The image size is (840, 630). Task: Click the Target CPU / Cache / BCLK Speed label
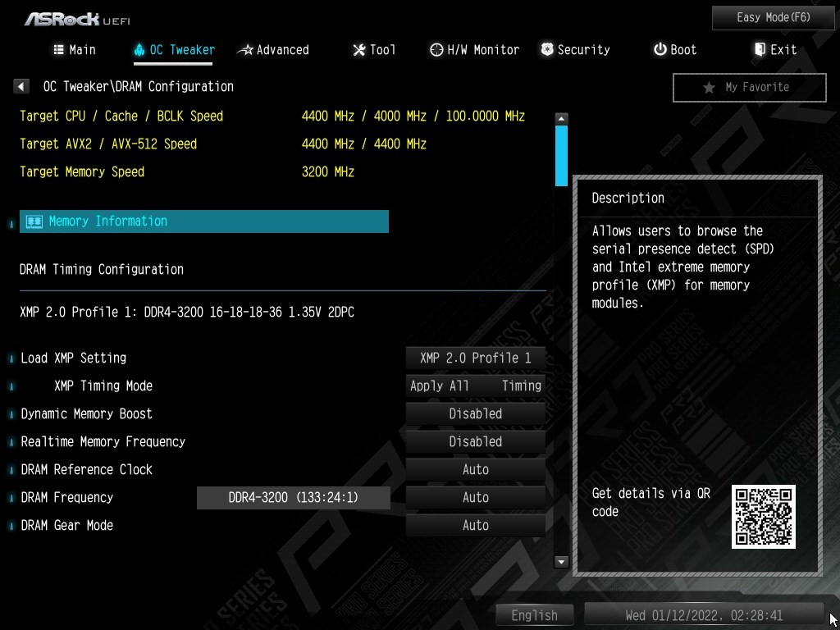[121, 116]
